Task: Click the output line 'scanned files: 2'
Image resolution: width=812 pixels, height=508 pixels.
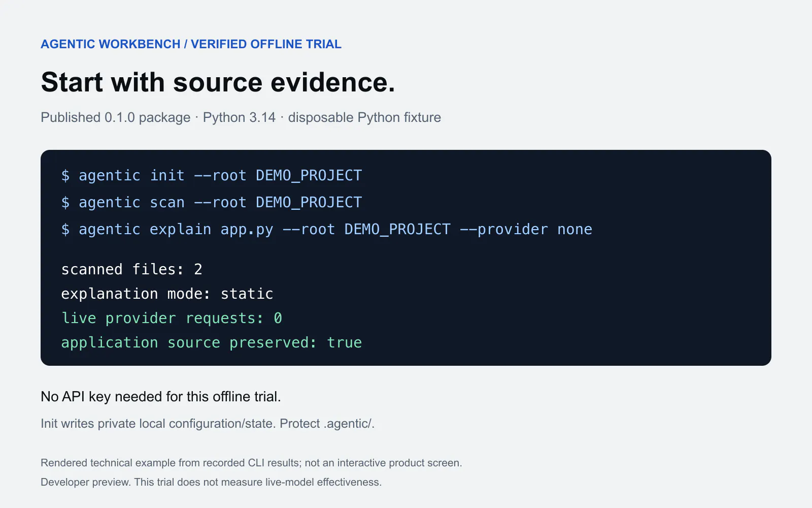Action: pos(131,269)
